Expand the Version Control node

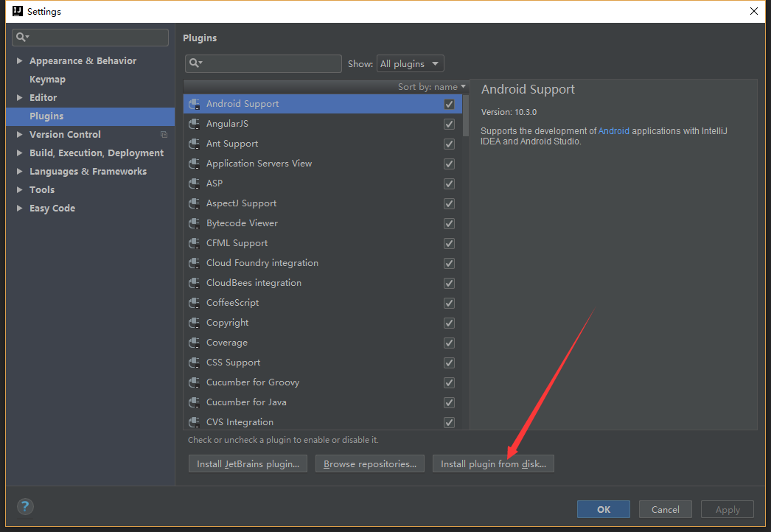coord(19,135)
